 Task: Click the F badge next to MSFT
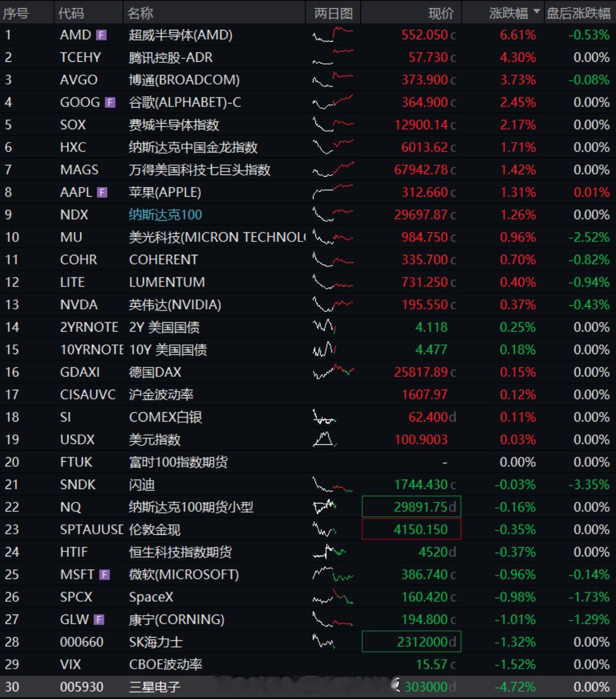pos(104,574)
